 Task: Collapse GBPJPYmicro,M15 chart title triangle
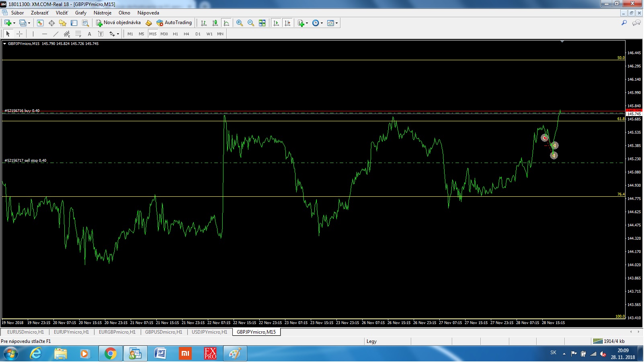pyautogui.click(x=5, y=44)
